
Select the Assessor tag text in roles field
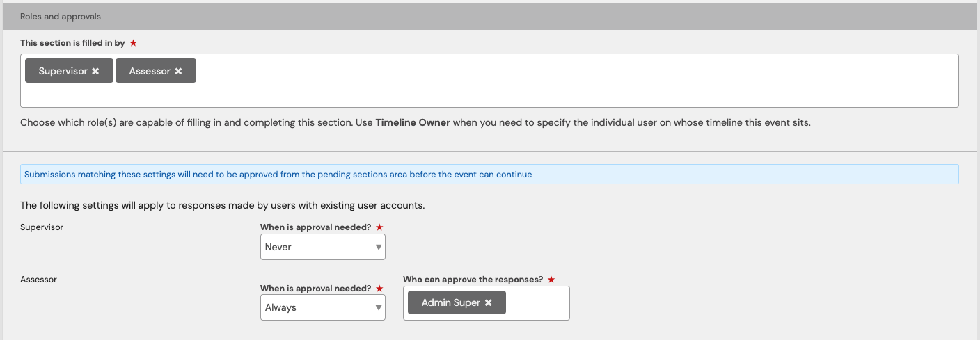[150, 71]
